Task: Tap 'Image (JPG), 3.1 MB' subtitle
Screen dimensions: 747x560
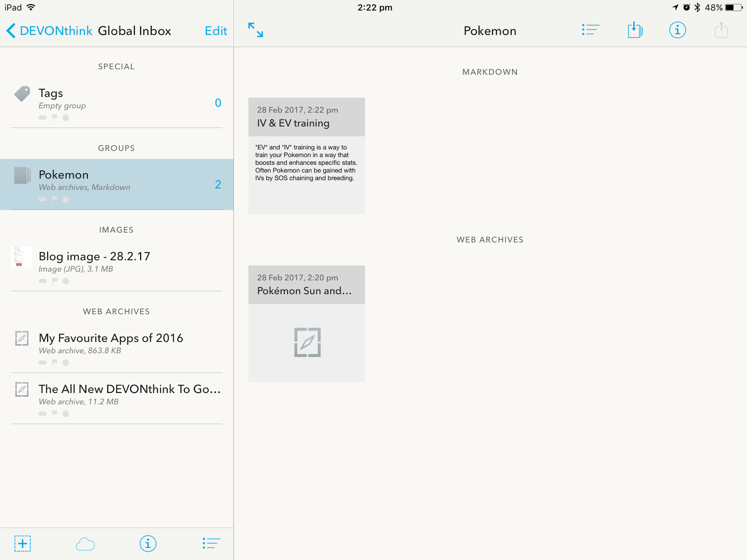Action: click(x=76, y=269)
